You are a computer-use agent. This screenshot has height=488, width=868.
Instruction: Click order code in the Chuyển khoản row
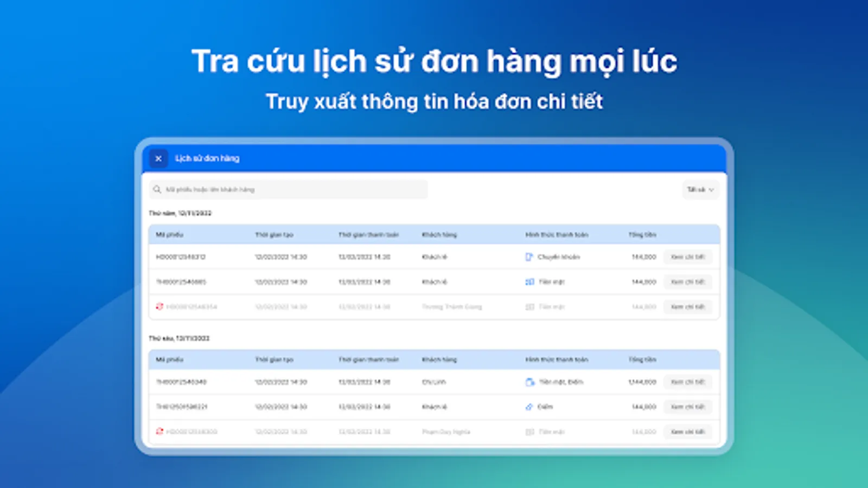click(181, 257)
